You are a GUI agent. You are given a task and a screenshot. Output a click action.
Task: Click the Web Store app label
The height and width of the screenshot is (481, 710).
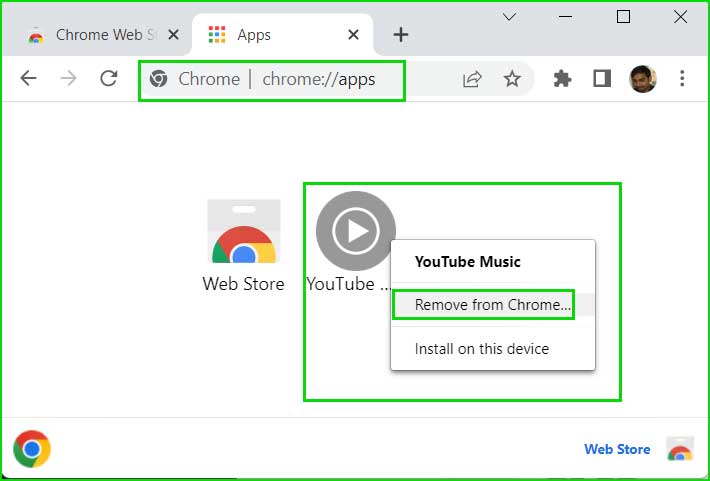(x=244, y=284)
